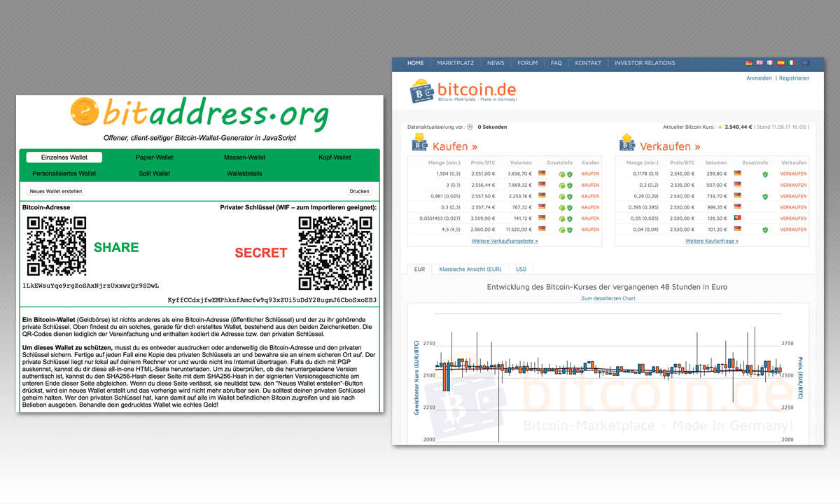Screen dimensions: 840x504
Task: Select the Einzelnes Wallet tab
Action: click(x=64, y=157)
